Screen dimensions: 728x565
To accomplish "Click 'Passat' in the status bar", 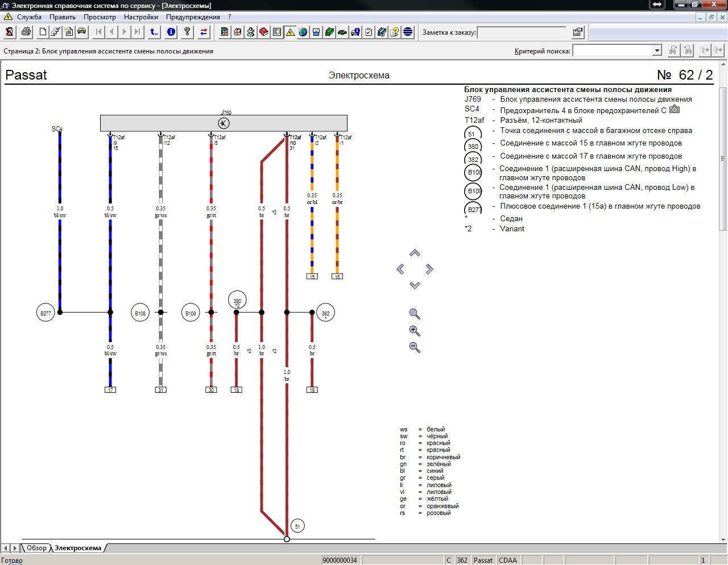I will point(483,560).
